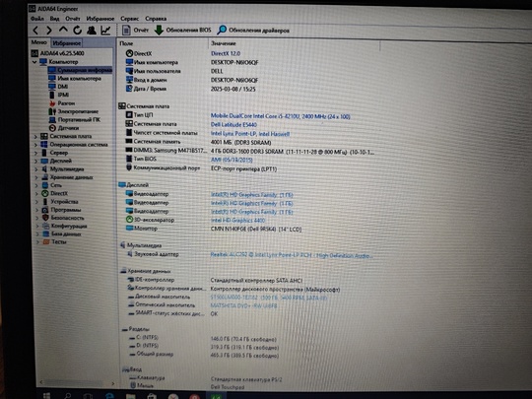Select Датчики tree item

[64, 128]
